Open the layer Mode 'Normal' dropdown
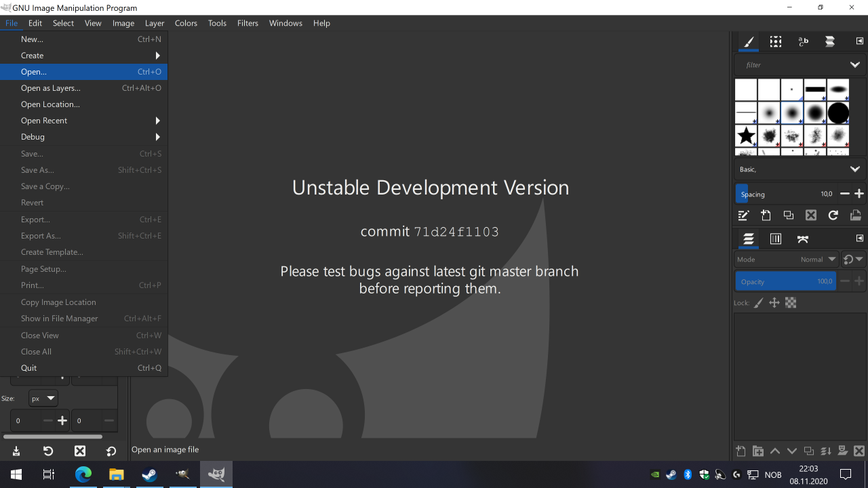Viewport: 868px width, 488px height. 787,260
